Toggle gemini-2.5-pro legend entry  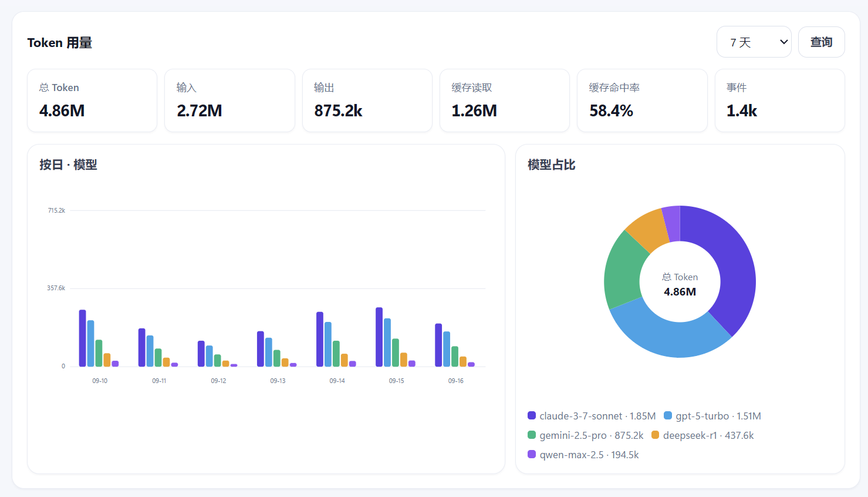tap(586, 435)
